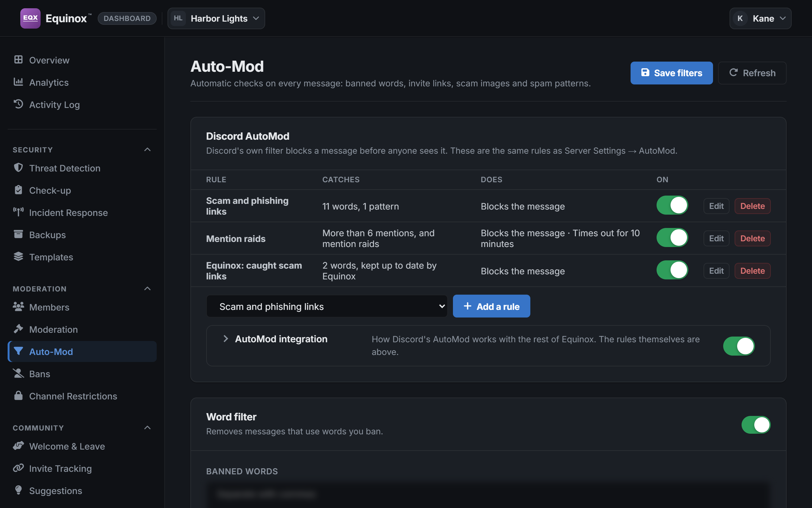Collapse the Moderation sidebar section
The image size is (812, 508).
pos(147,289)
